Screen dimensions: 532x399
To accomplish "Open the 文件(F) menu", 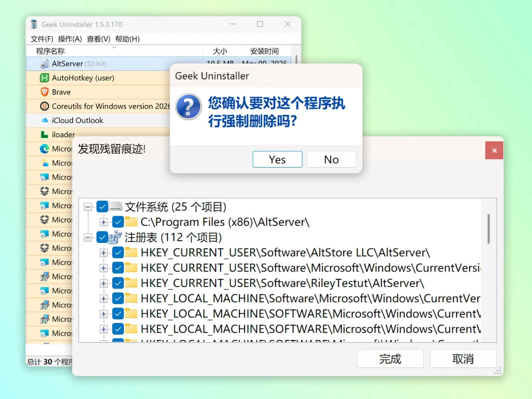I will point(42,39).
